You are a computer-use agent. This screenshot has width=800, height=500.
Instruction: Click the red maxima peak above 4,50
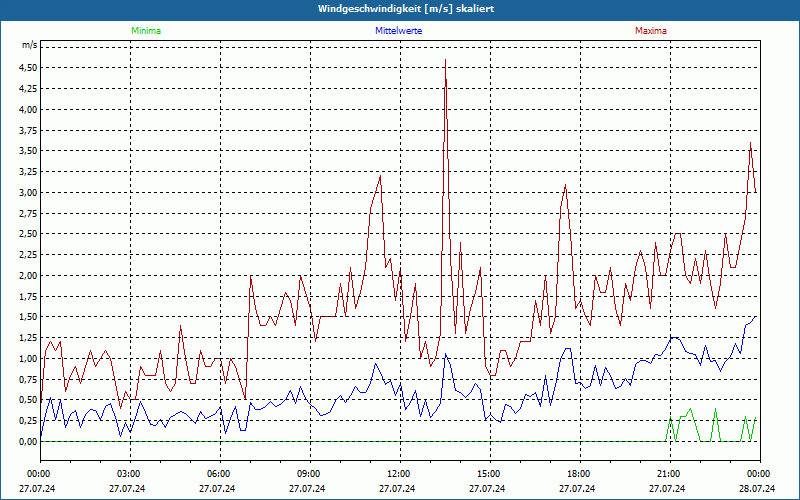pos(445,60)
